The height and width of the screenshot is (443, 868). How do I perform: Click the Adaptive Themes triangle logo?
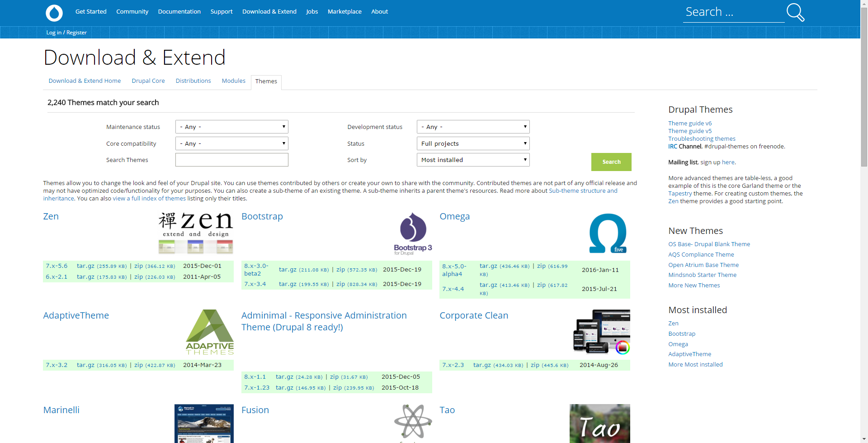[209, 332]
